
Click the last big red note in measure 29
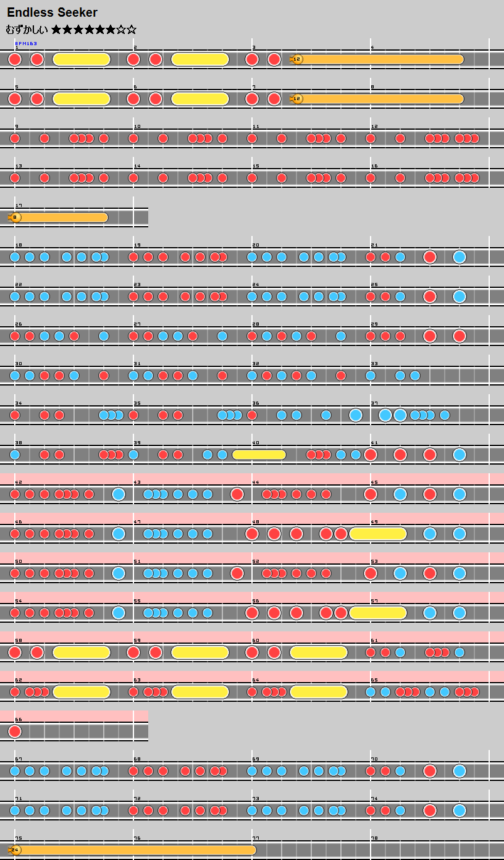point(459,336)
